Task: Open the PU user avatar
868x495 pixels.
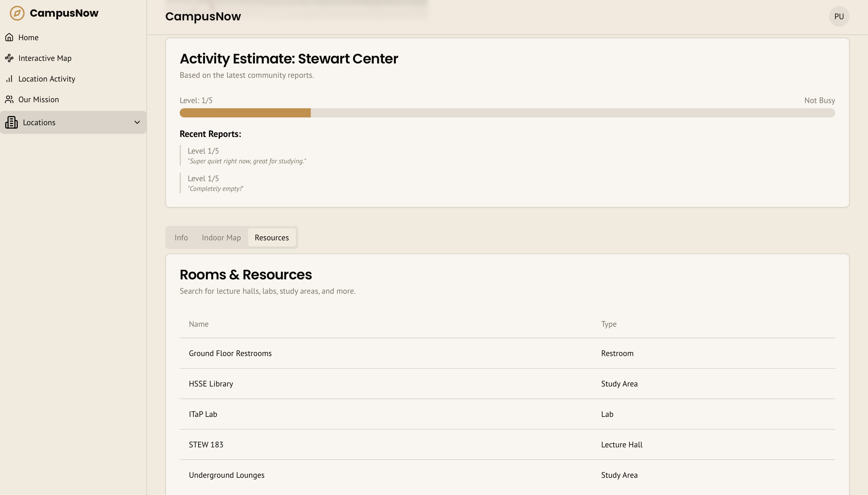Action: 838,16
